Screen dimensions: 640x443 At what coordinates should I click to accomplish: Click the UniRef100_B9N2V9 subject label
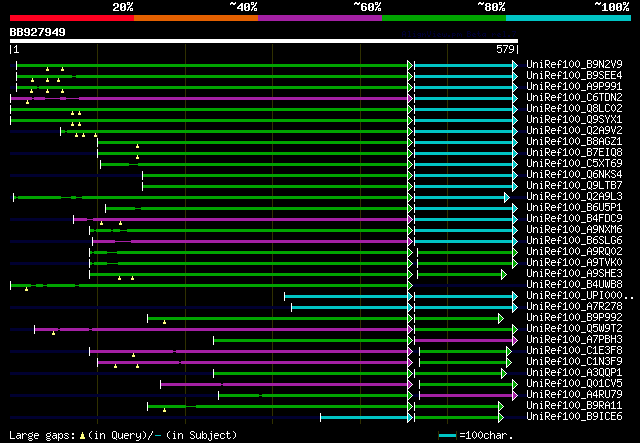tap(574, 65)
